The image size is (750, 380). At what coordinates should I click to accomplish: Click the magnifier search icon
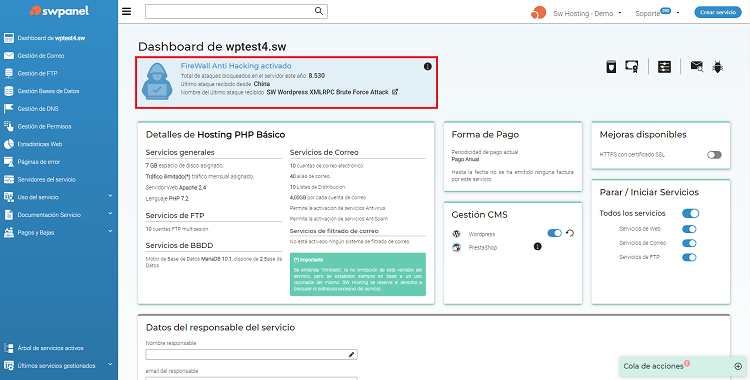click(319, 11)
